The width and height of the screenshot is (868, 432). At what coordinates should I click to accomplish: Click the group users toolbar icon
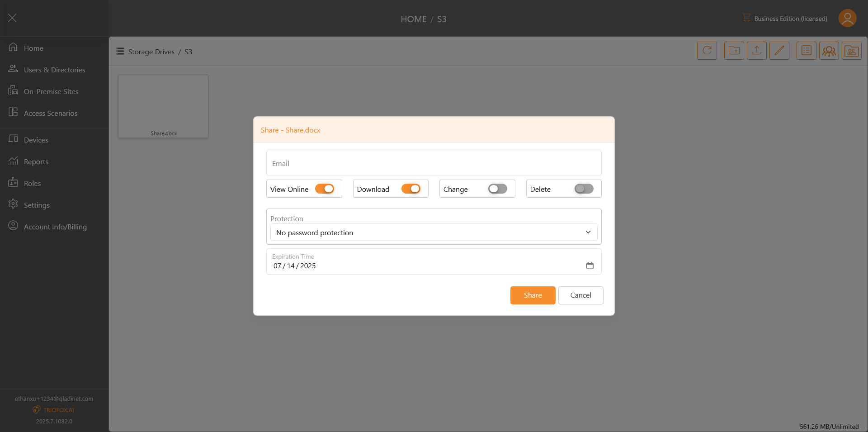point(829,51)
